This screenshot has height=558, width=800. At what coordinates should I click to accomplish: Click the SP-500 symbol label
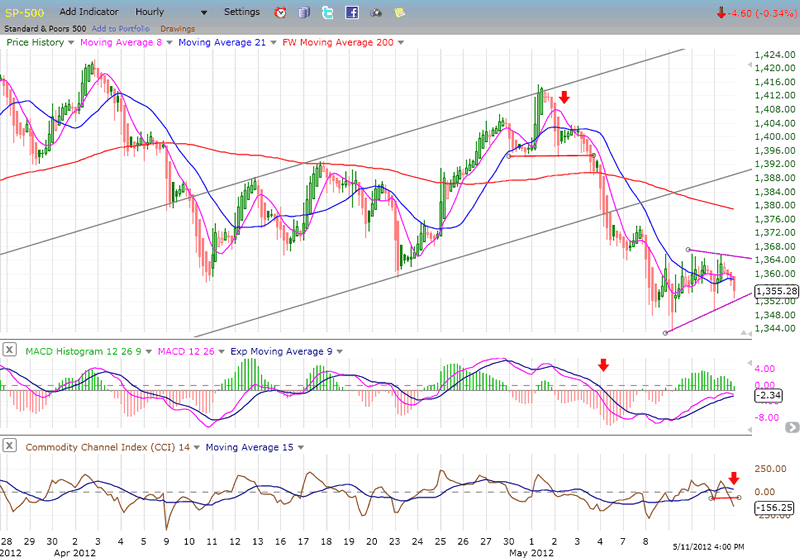tap(24, 12)
